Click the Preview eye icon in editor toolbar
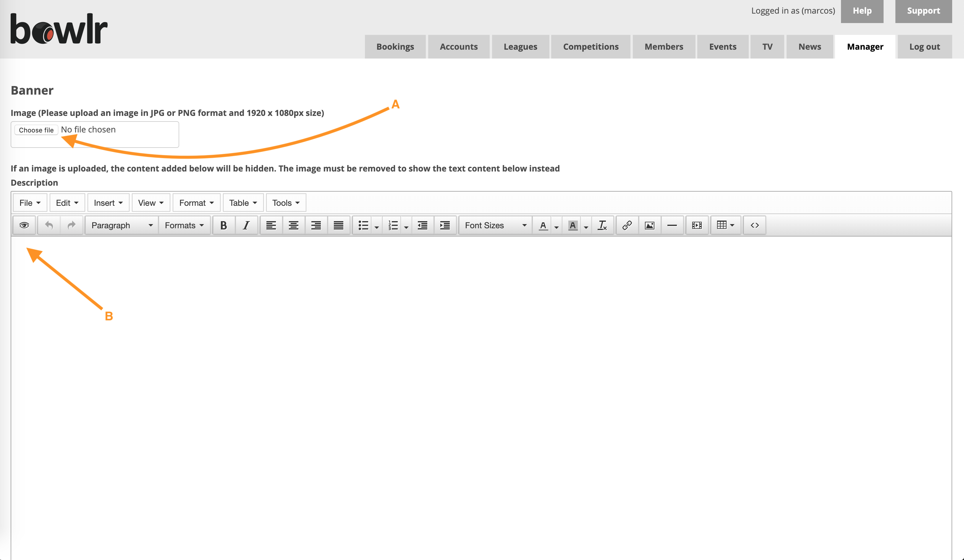964x560 pixels. point(24,225)
